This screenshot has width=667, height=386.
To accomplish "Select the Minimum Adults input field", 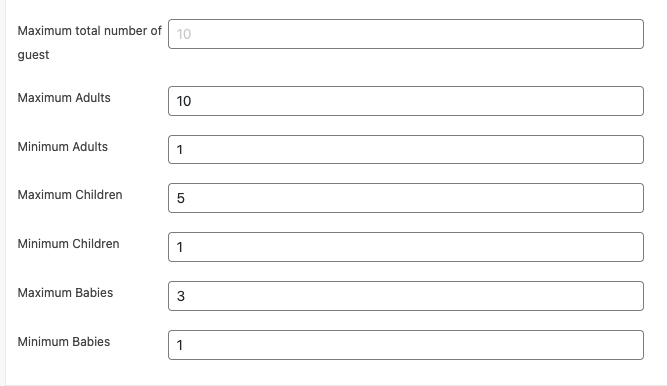I will [406, 149].
